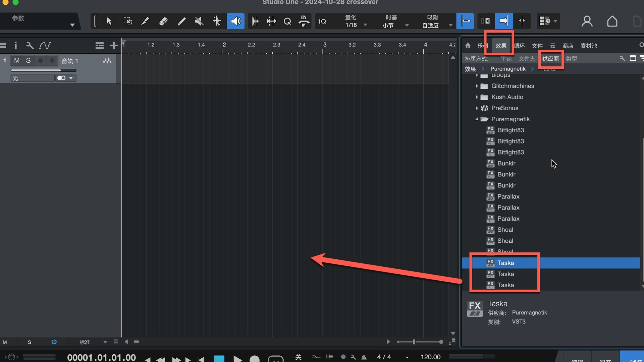
Task: Show automation with the curve icon
Action: [x=45, y=46]
